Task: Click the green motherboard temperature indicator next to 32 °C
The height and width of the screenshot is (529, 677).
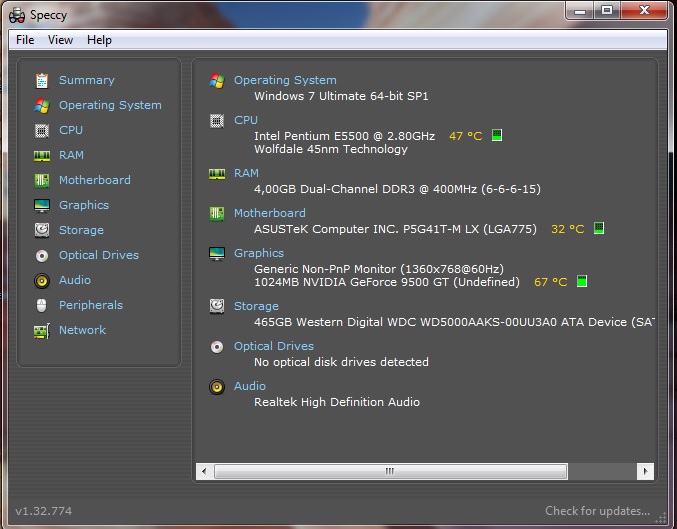Action: click(x=599, y=228)
